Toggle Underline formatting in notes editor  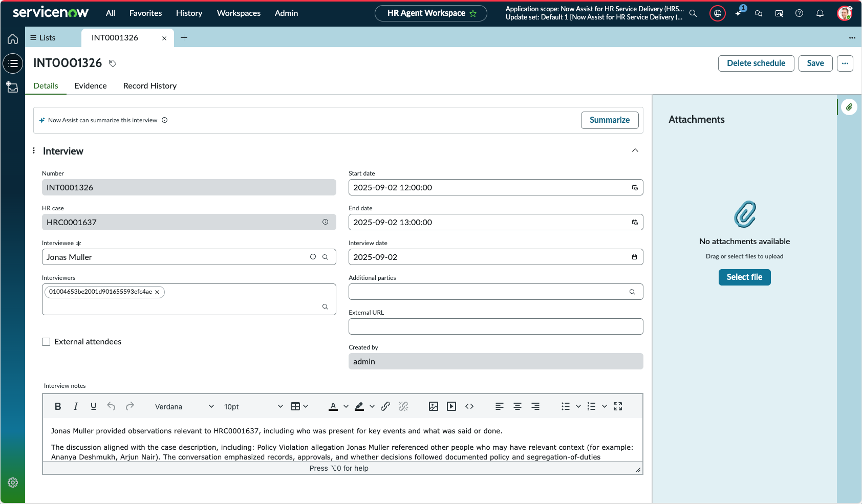(x=94, y=406)
